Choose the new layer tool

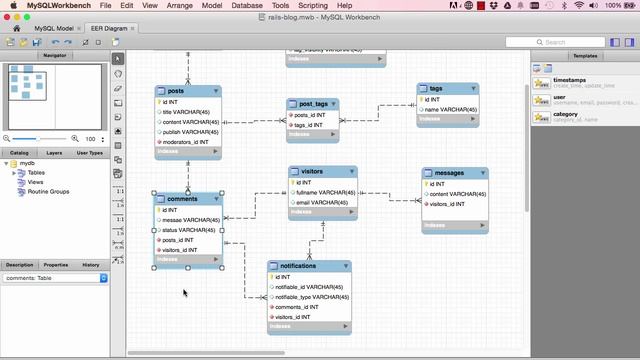(x=118, y=103)
